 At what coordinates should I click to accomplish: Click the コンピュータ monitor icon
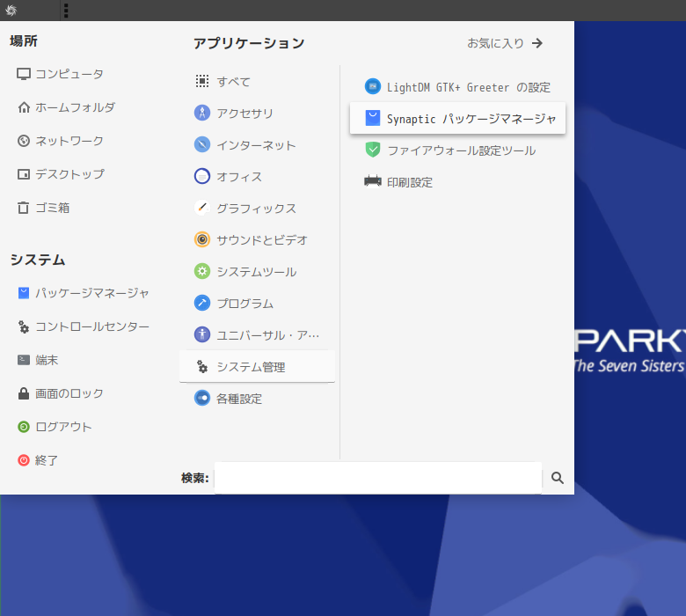[x=24, y=74]
